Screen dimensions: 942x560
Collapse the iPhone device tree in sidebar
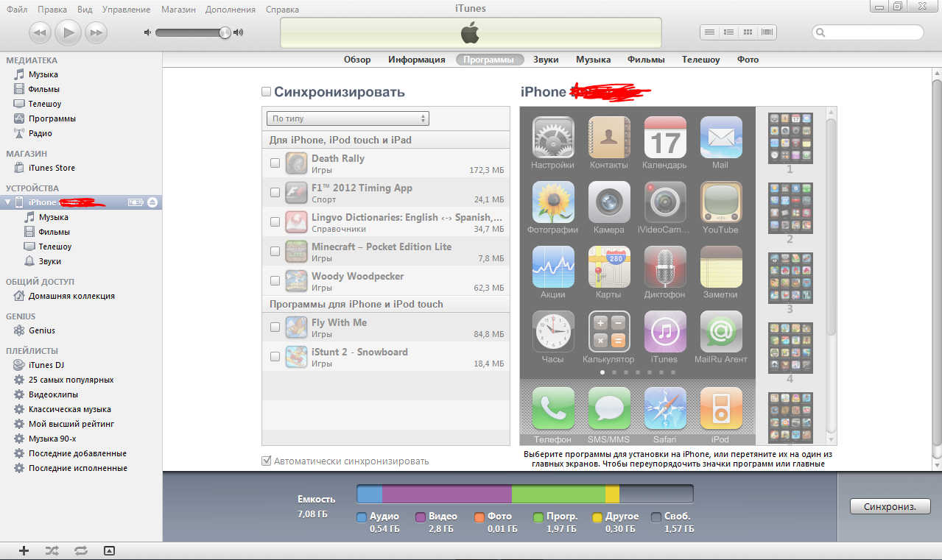click(8, 202)
